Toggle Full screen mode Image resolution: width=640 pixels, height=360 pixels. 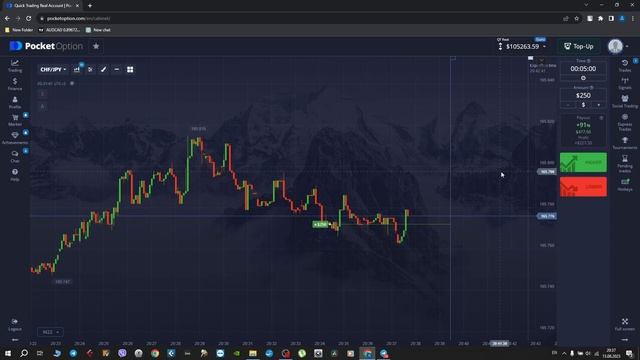coord(624,324)
